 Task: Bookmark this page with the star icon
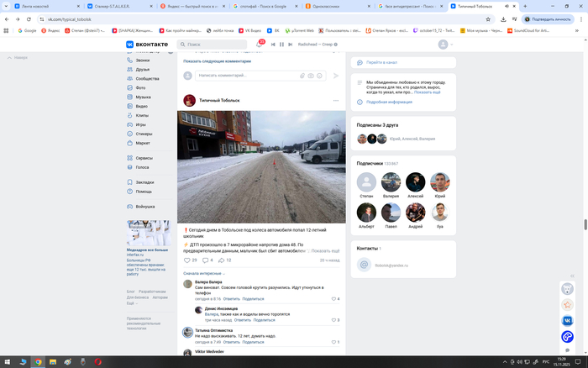click(x=490, y=18)
